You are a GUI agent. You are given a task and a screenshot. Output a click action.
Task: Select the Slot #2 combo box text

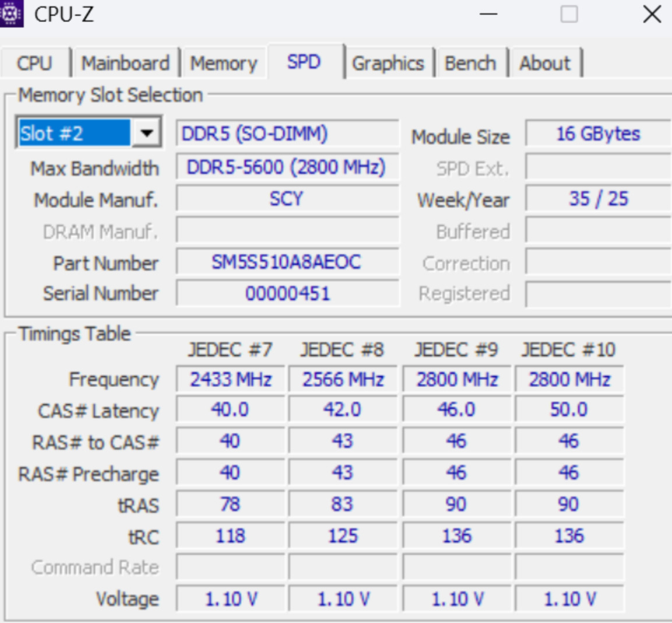(73, 133)
